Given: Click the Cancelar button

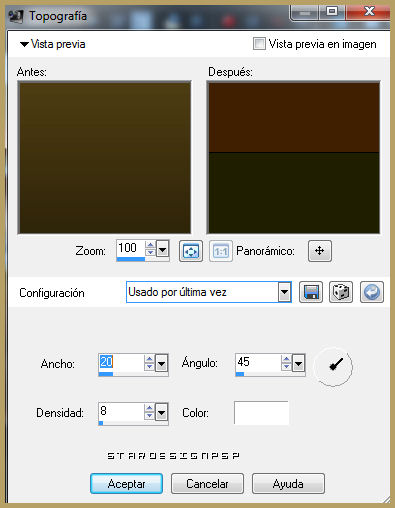Looking at the screenshot, I should pyautogui.click(x=207, y=484).
